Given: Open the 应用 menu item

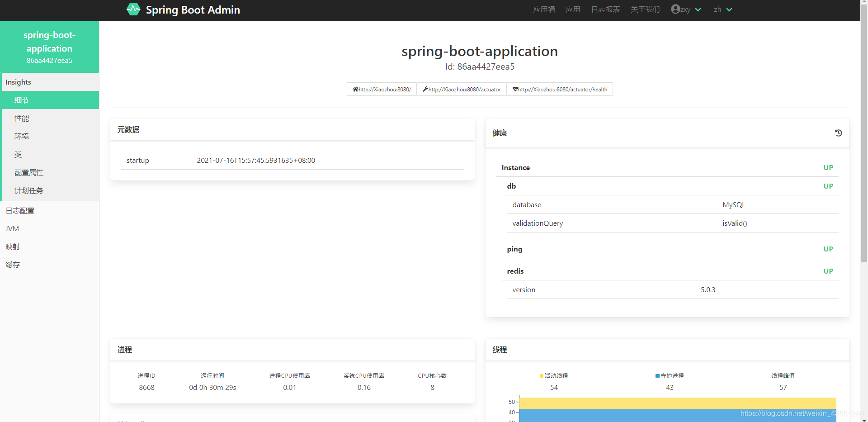Looking at the screenshot, I should (x=573, y=9).
